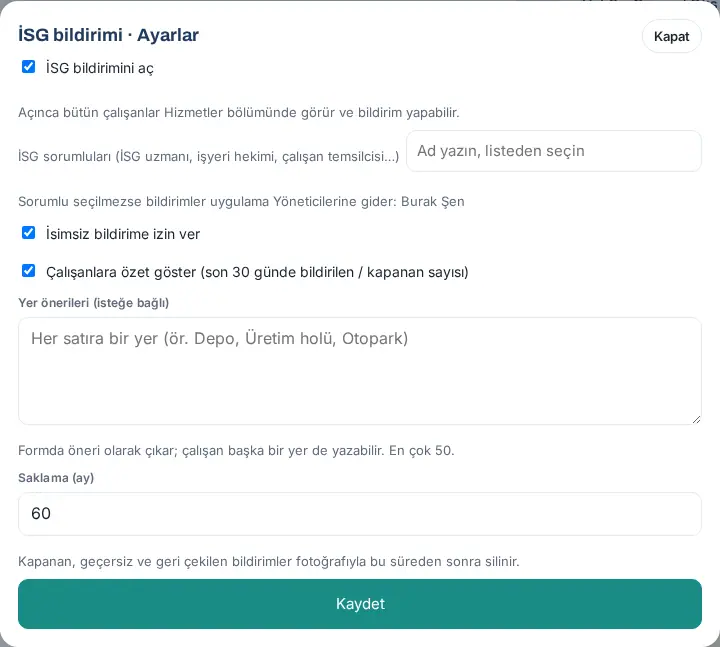Click the hint 'Formda öneri olarak çıkar; çalışan başka bir yer de yazabilir'
Viewport: 720px width, 647px height.
tap(201, 450)
